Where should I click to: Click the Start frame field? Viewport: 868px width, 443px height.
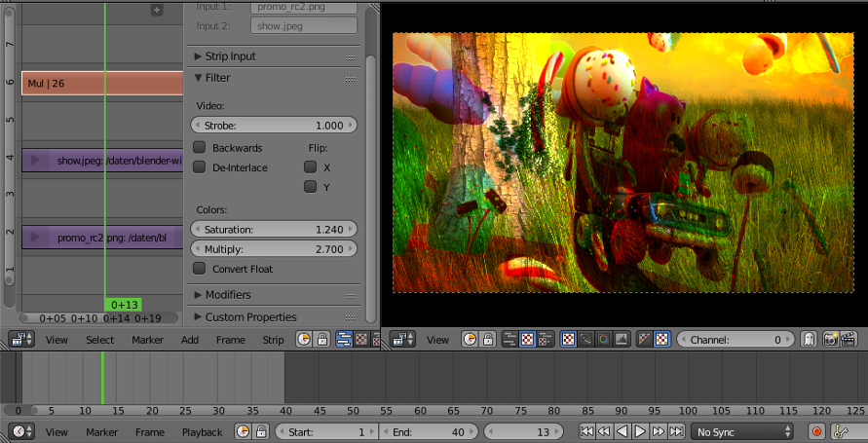coord(327,432)
